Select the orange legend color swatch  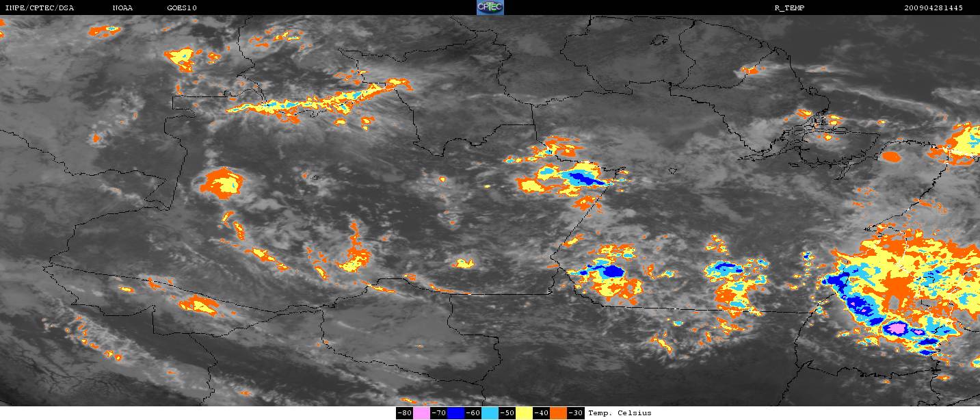pos(558,413)
